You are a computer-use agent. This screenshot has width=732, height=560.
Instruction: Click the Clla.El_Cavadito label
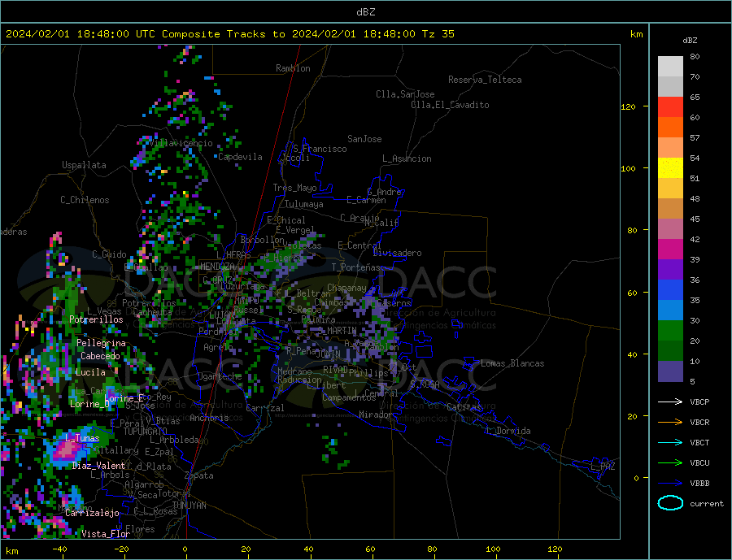pyautogui.click(x=450, y=105)
